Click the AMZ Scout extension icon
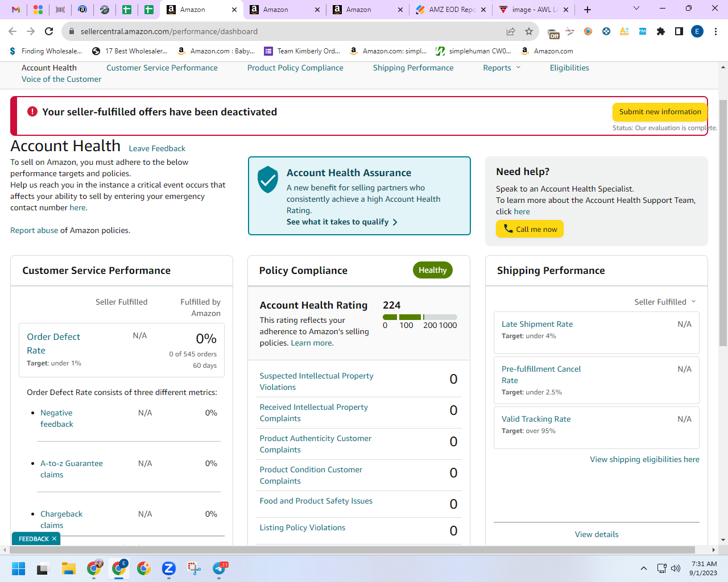728x582 pixels. pyautogui.click(x=624, y=31)
